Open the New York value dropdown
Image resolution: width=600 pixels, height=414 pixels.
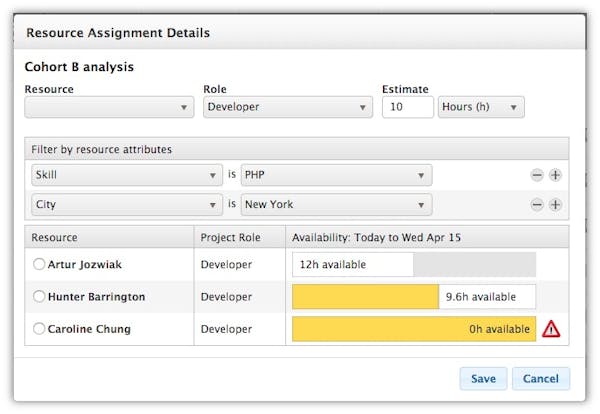pyautogui.click(x=337, y=205)
